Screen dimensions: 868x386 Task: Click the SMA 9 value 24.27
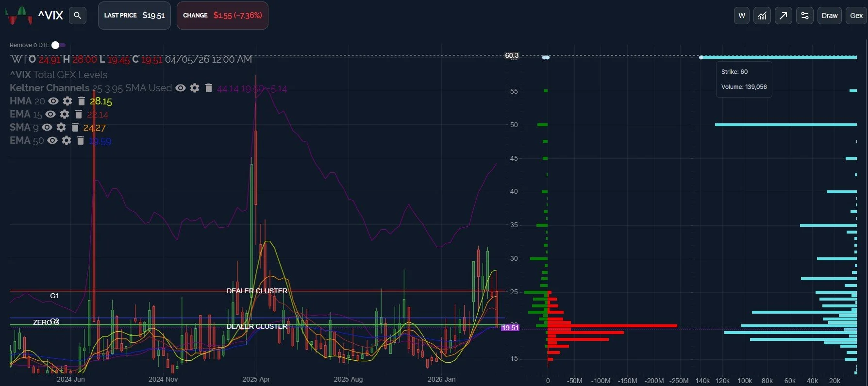pos(94,128)
